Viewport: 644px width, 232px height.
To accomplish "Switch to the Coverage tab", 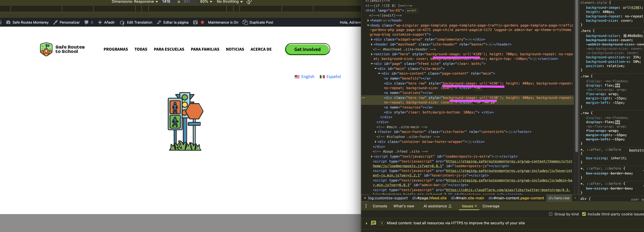I will tap(491, 206).
